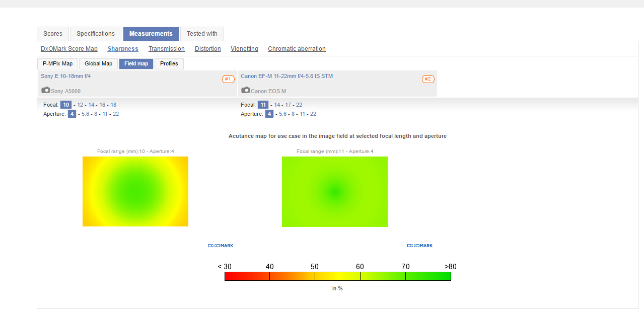Click the Canon EOS M camera name
Viewport: 644px width, 313px height.
(x=267, y=92)
